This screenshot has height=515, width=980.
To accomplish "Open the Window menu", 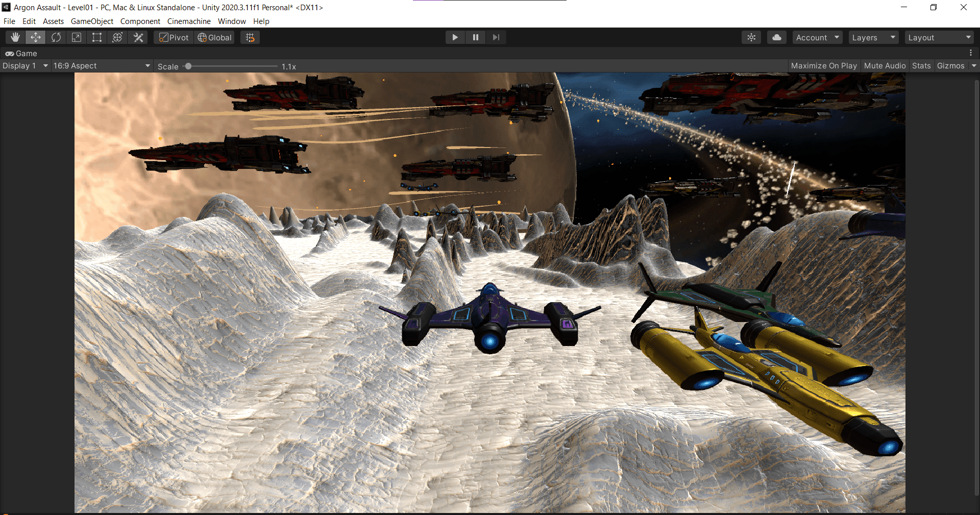I will click(232, 21).
